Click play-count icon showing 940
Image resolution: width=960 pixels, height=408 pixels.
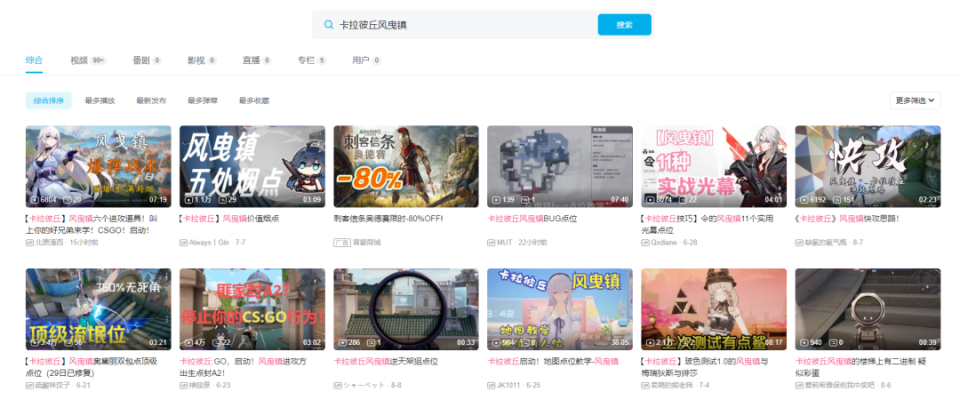[x=804, y=342]
